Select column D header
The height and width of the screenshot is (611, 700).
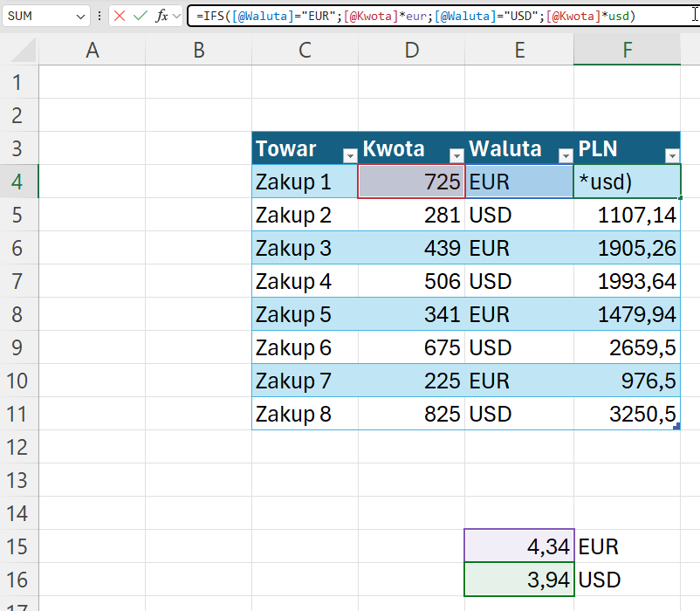(411, 51)
